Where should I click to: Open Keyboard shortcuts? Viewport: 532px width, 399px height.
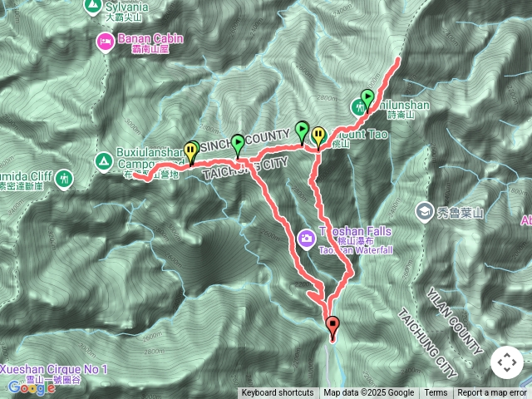tap(278, 393)
